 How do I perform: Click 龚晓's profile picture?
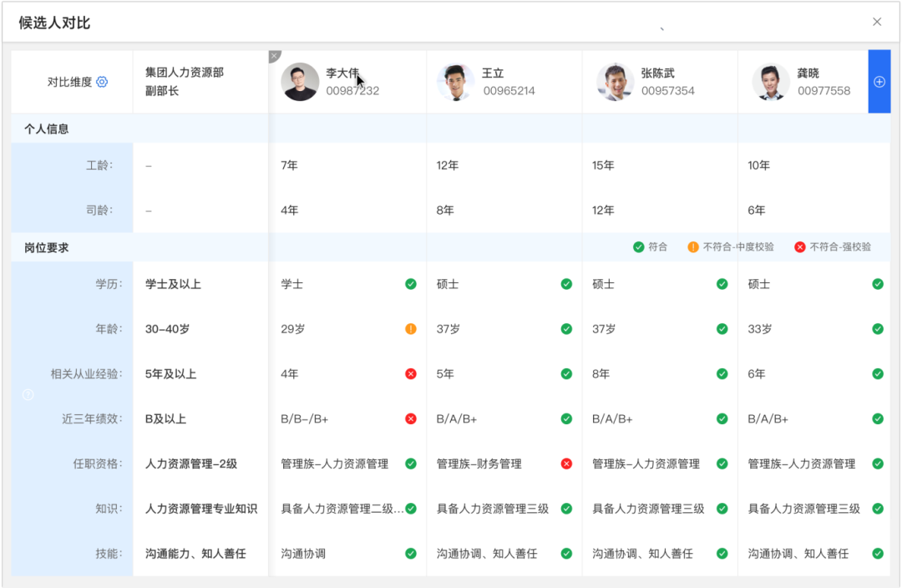[771, 82]
